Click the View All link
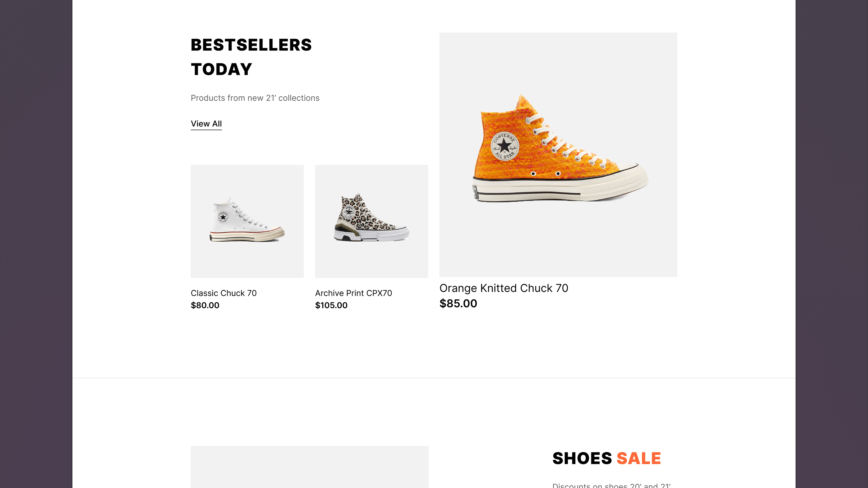Screen dimensions: 868x488 206,124
